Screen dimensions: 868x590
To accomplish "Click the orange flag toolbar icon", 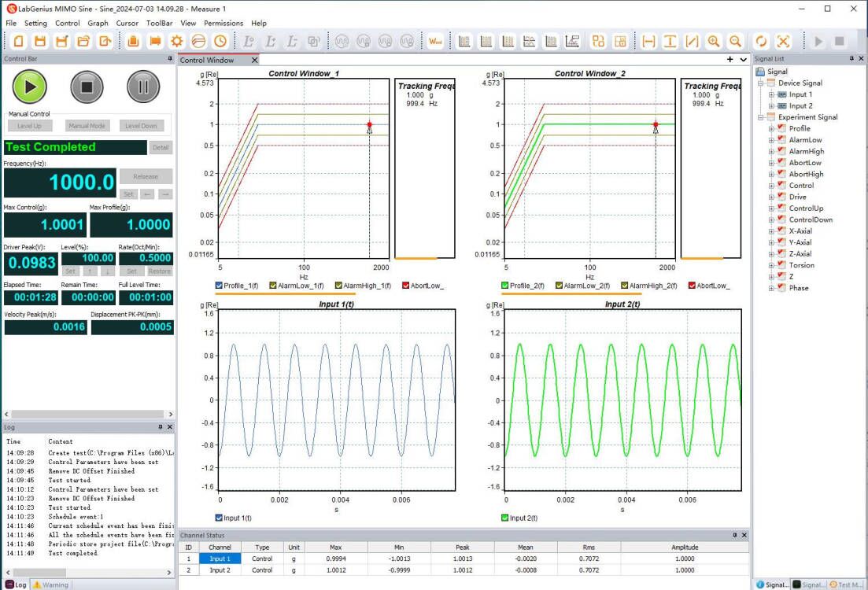I will click(x=155, y=41).
